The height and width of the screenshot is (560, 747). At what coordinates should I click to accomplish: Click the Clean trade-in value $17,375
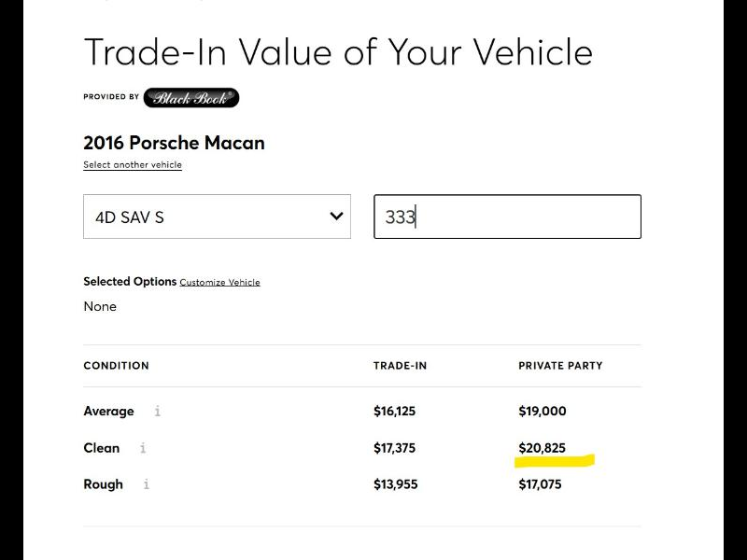pyautogui.click(x=395, y=448)
